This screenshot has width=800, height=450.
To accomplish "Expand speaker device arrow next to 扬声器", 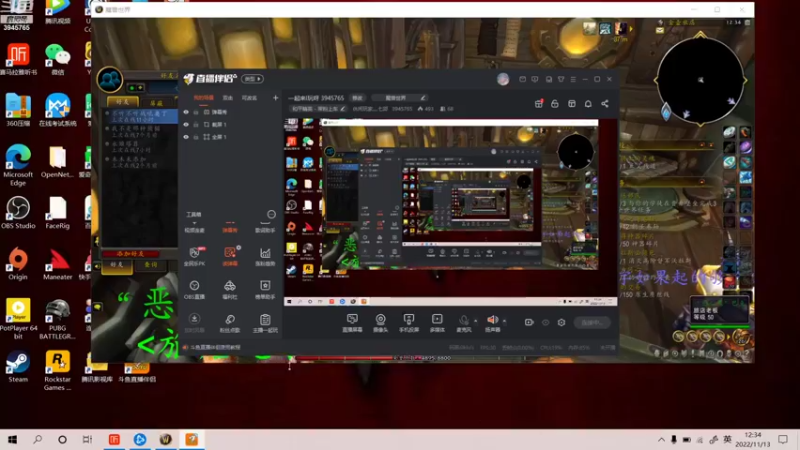I will tap(504, 321).
